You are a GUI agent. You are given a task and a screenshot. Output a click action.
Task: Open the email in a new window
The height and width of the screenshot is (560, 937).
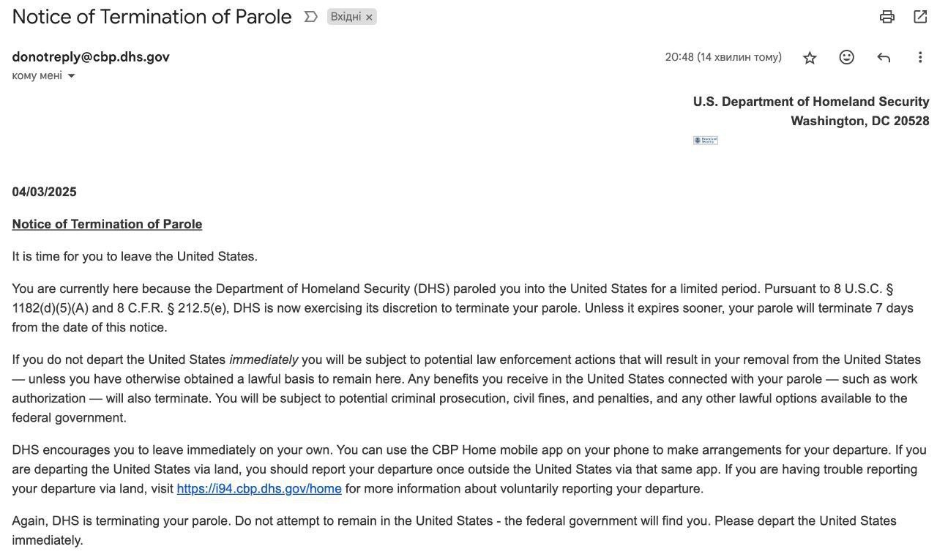(920, 17)
